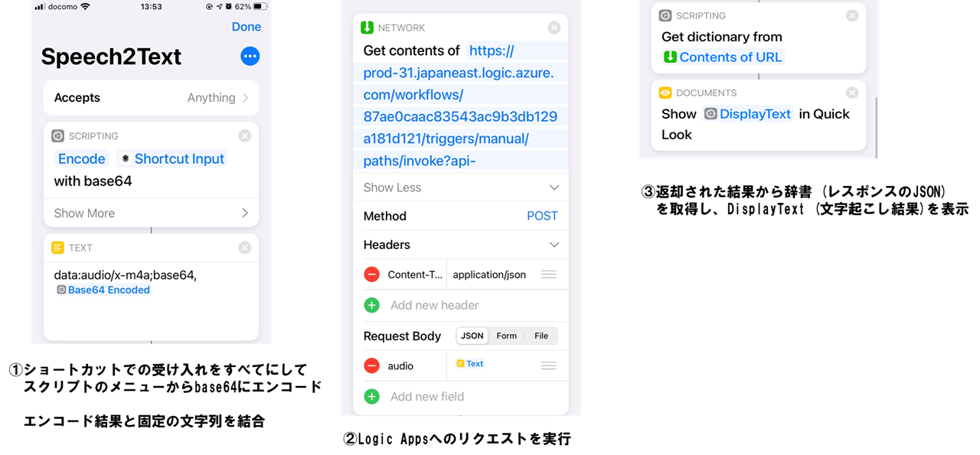Expand the Accepts Anything row
Viewport: 980px width, 455px height.
coord(151,97)
